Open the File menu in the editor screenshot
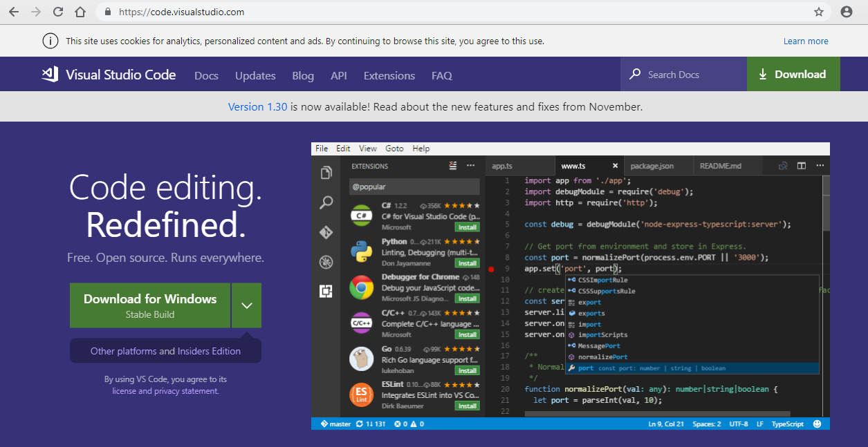 click(x=322, y=149)
